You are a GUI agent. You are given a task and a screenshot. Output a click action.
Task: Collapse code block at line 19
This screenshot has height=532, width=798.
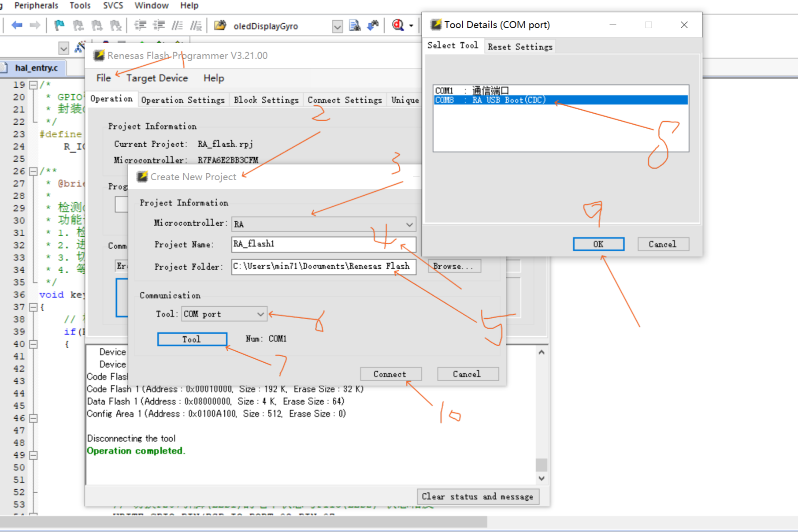pos(33,85)
